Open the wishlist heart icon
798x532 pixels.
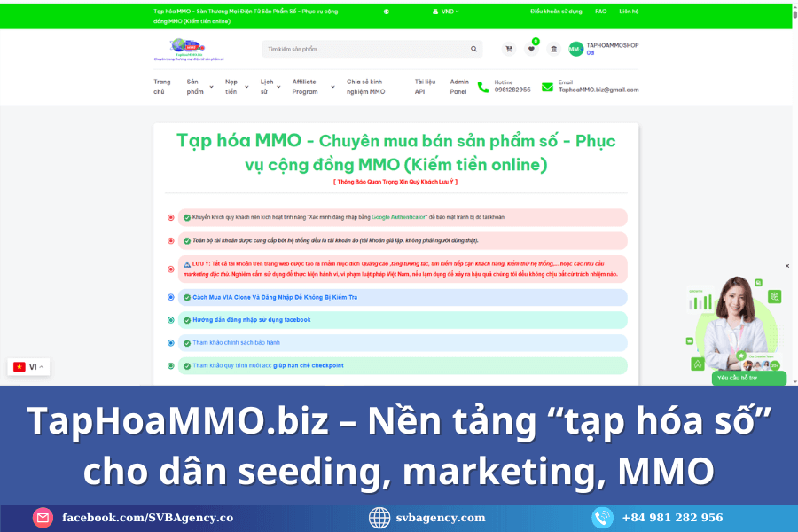point(532,48)
